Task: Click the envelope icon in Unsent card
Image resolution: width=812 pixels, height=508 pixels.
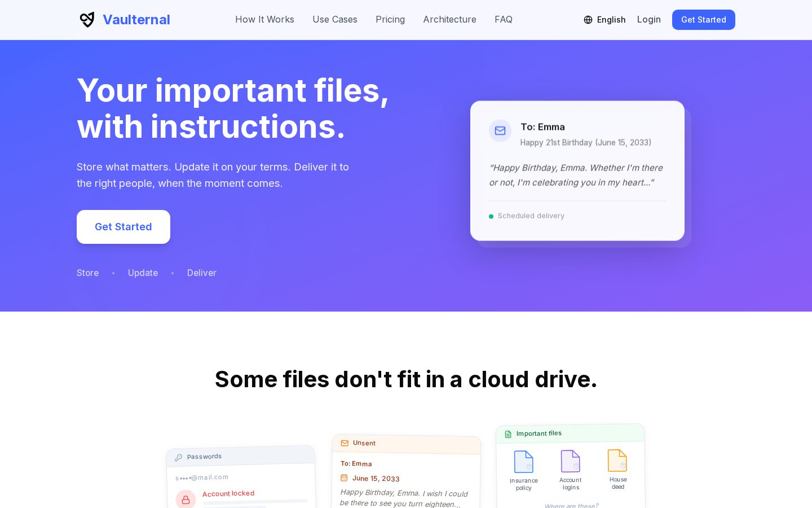Action: (x=345, y=443)
